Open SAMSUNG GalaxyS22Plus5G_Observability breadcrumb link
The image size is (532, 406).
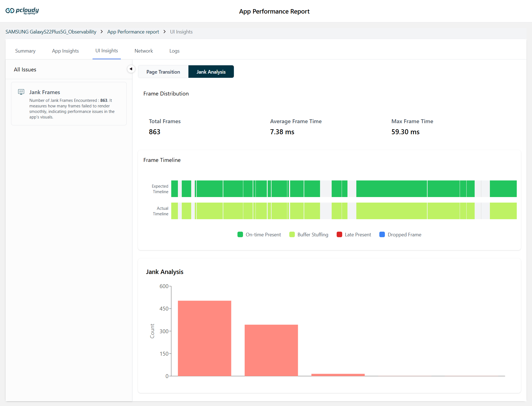pos(51,32)
